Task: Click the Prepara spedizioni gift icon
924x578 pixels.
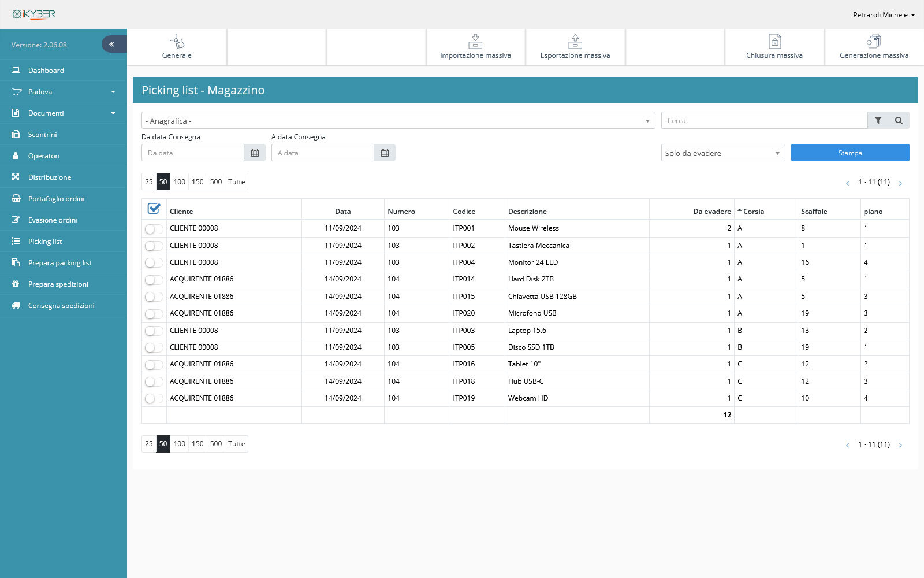Action: [x=16, y=284]
